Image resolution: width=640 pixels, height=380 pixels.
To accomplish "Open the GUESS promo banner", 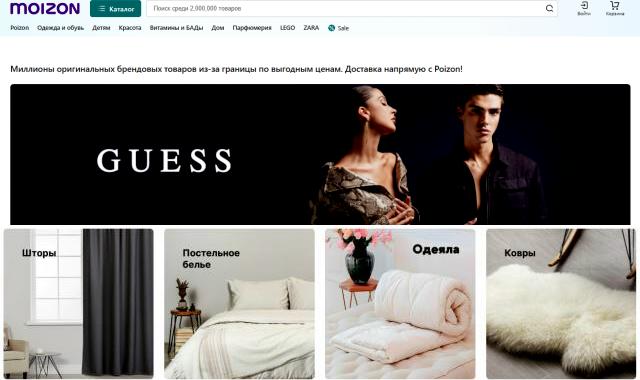I will pyautogui.click(x=320, y=154).
